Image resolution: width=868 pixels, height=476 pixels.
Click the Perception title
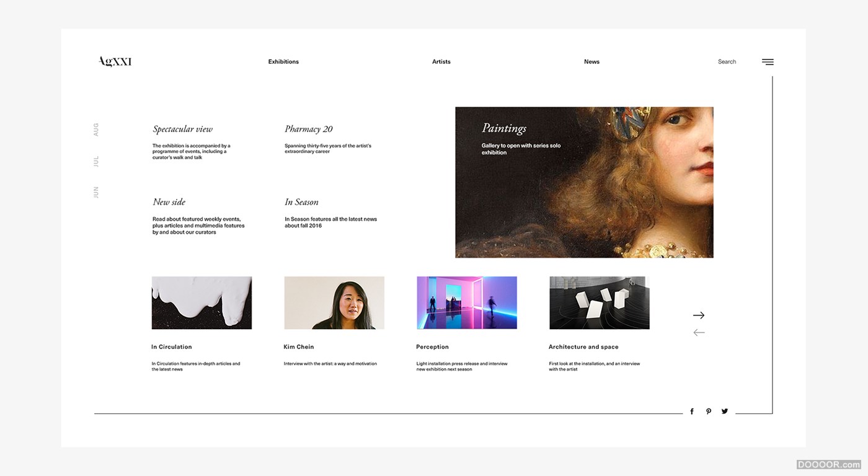point(432,347)
